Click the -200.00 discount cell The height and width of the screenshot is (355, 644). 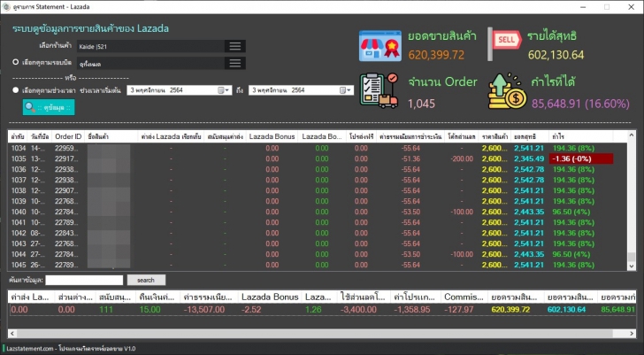click(x=462, y=158)
